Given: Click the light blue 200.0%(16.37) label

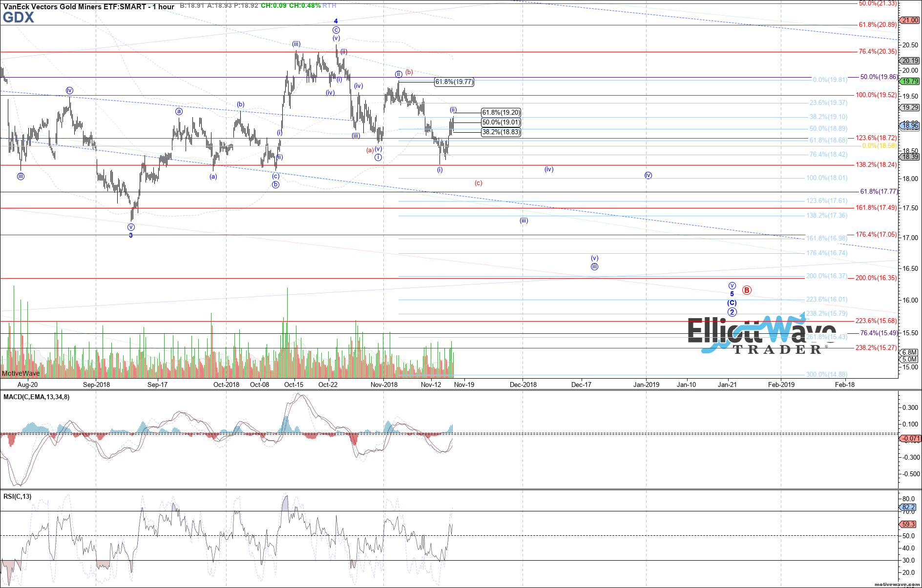Looking at the screenshot, I should click(x=827, y=276).
